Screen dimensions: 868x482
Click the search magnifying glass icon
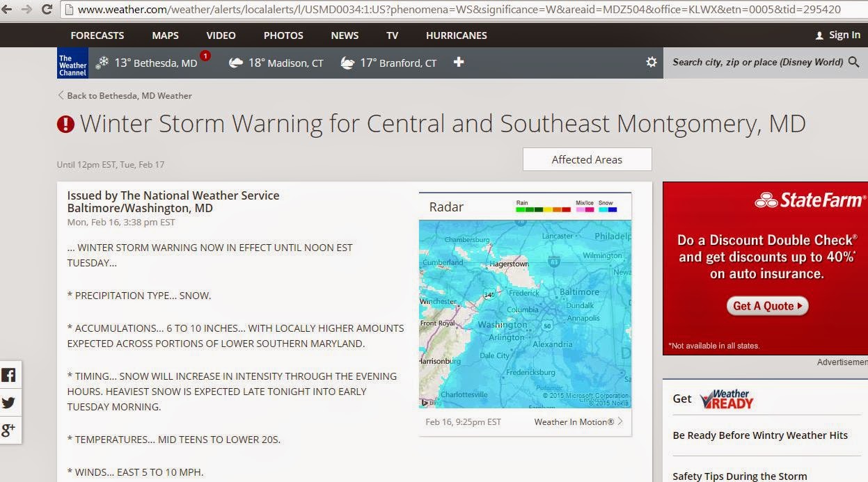tap(854, 63)
